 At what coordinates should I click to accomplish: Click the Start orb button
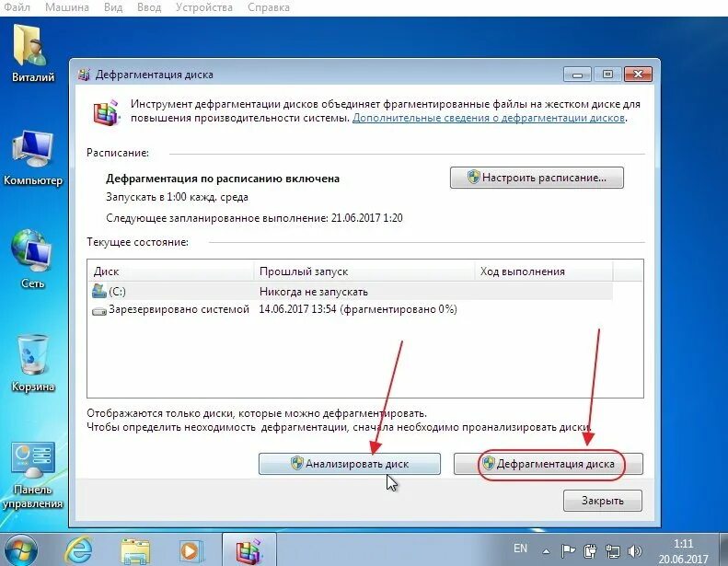[x=19, y=551]
